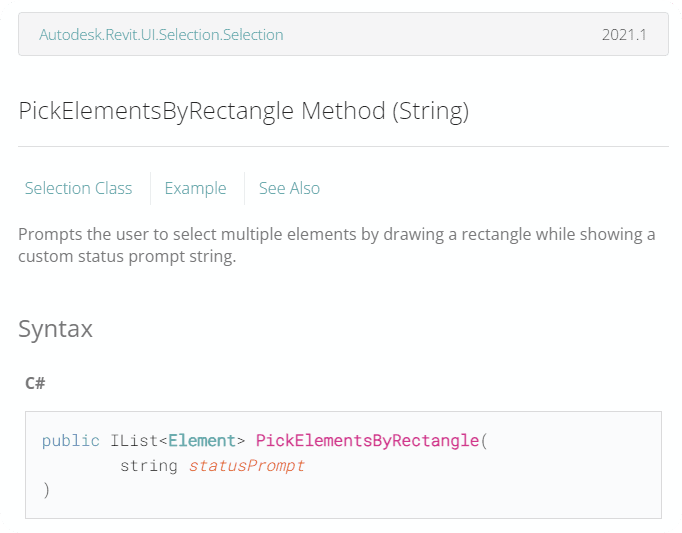Open the Selection Class link
682x533 pixels.
pos(79,188)
